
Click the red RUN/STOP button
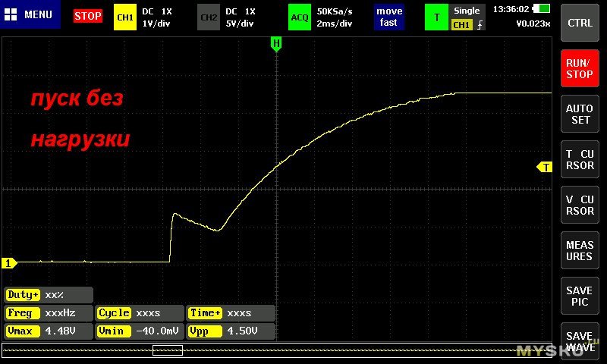(x=580, y=68)
